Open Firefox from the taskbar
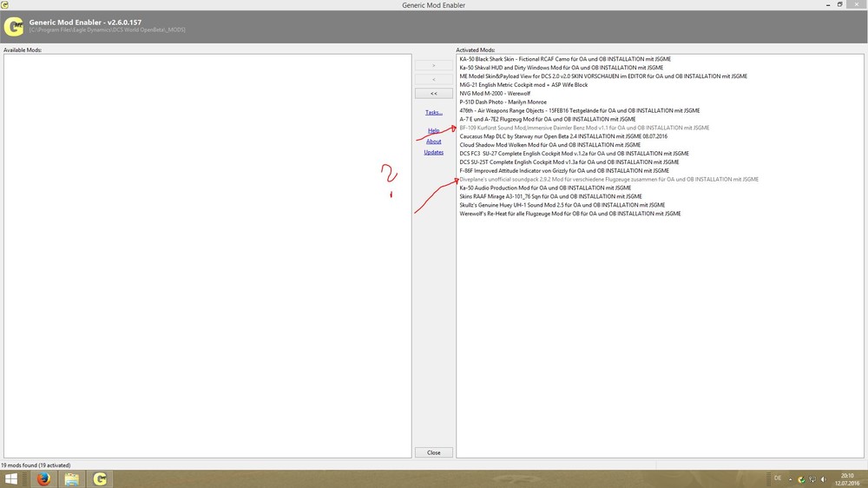The image size is (868, 488). tap(43, 479)
